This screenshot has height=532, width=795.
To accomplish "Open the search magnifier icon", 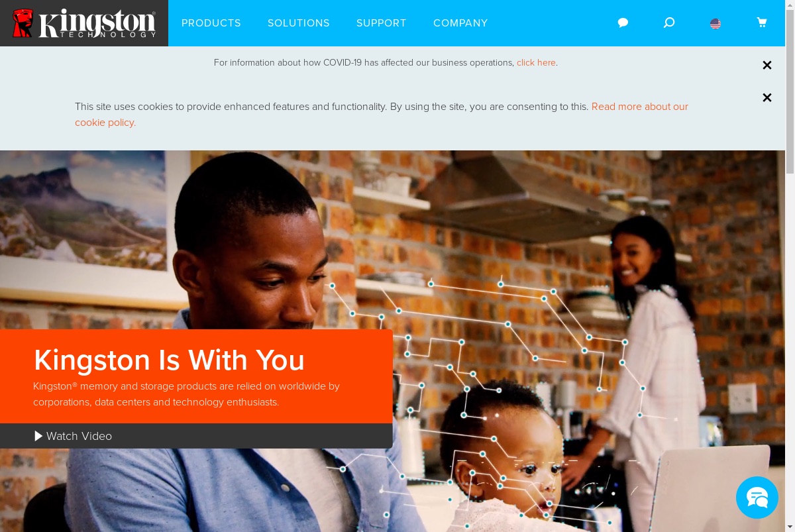I will [669, 23].
